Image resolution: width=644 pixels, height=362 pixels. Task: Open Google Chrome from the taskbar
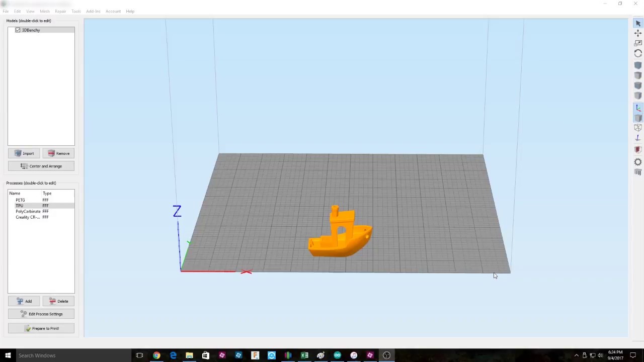156,355
